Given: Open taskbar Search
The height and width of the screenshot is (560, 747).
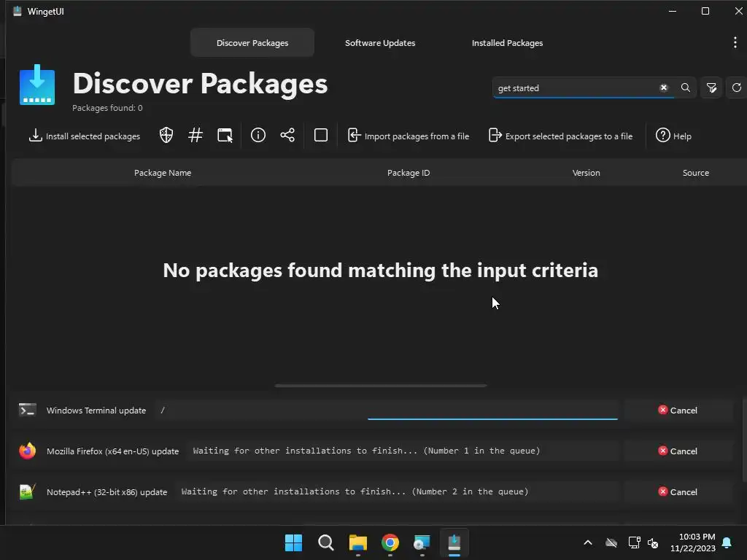Looking at the screenshot, I should 326,542.
